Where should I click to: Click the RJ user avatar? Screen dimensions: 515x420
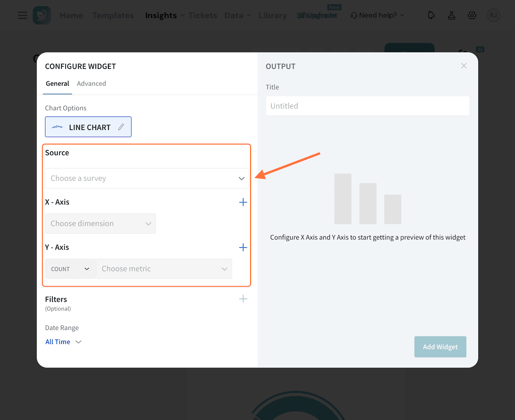(493, 15)
